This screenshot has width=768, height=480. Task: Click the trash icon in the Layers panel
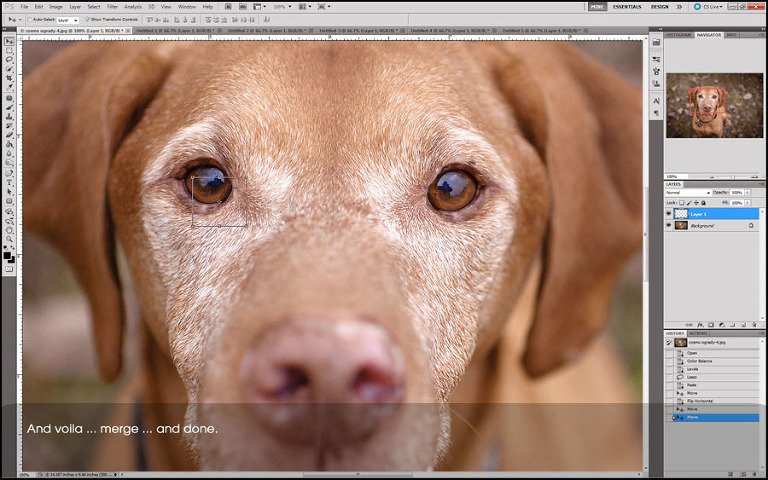coord(755,325)
